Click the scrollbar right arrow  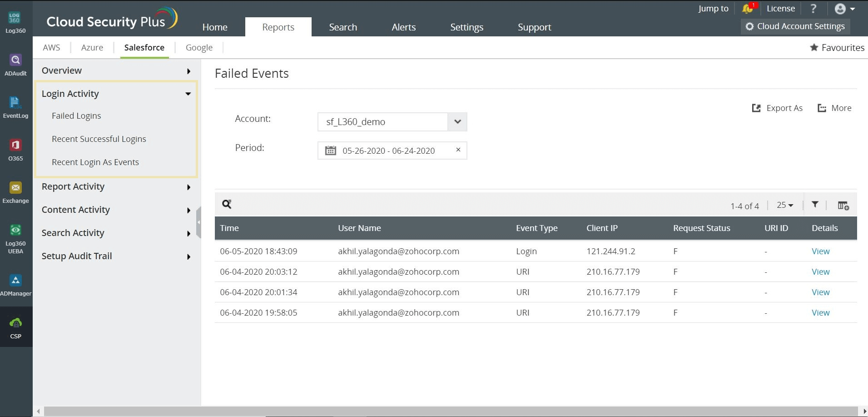[x=864, y=411]
